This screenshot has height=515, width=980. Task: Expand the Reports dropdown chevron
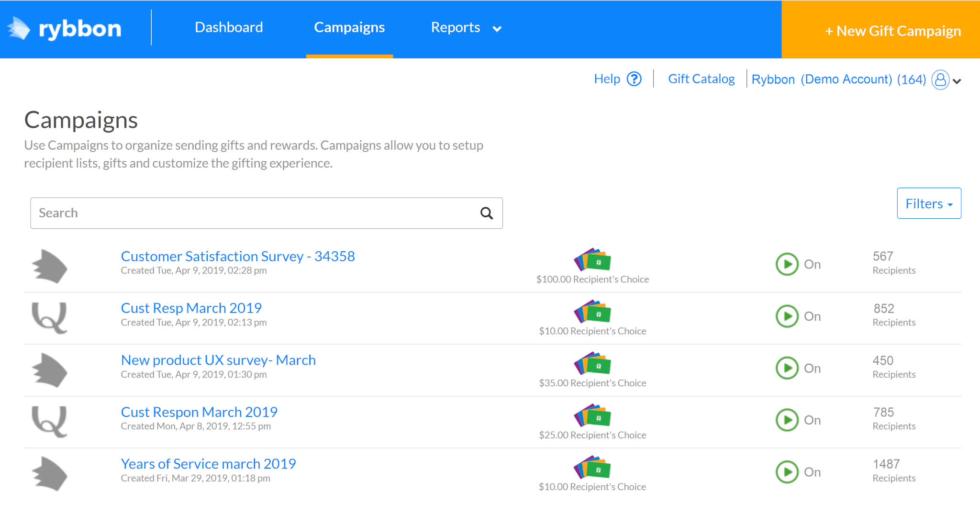[x=497, y=29]
